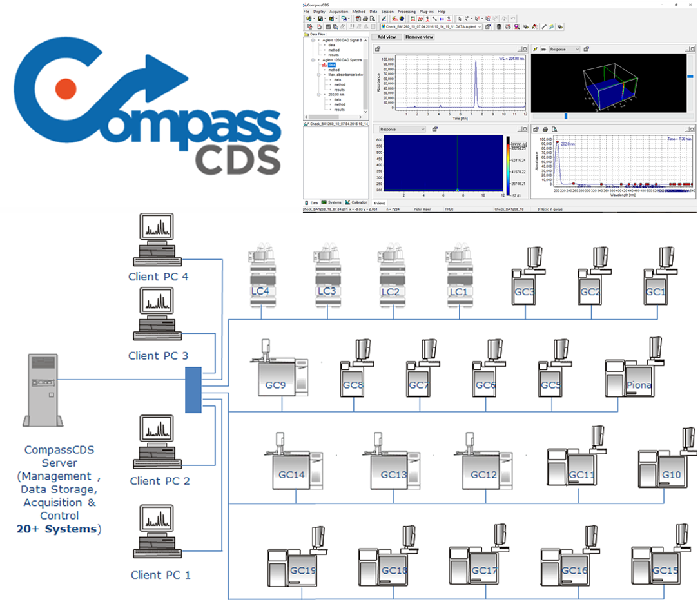Click the print icon in the spectrum view toolbar

pyautogui.click(x=545, y=130)
